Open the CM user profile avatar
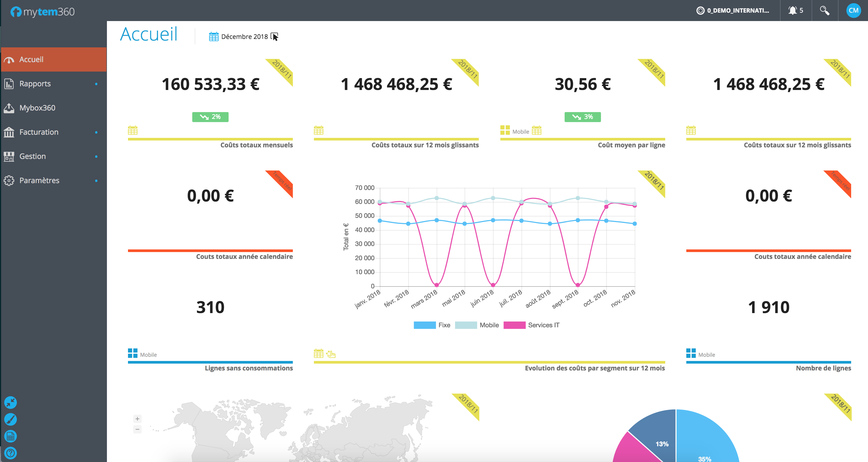The height and width of the screenshot is (462, 868). [854, 11]
